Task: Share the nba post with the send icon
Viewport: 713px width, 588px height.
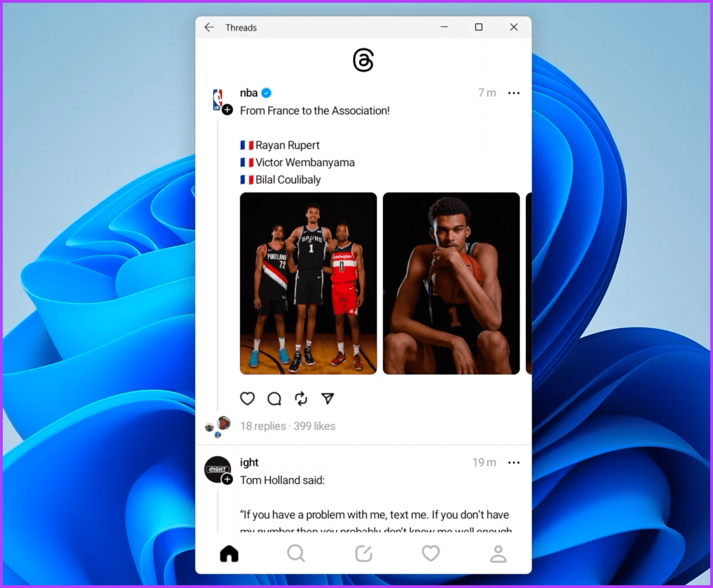Action: pos(328,398)
